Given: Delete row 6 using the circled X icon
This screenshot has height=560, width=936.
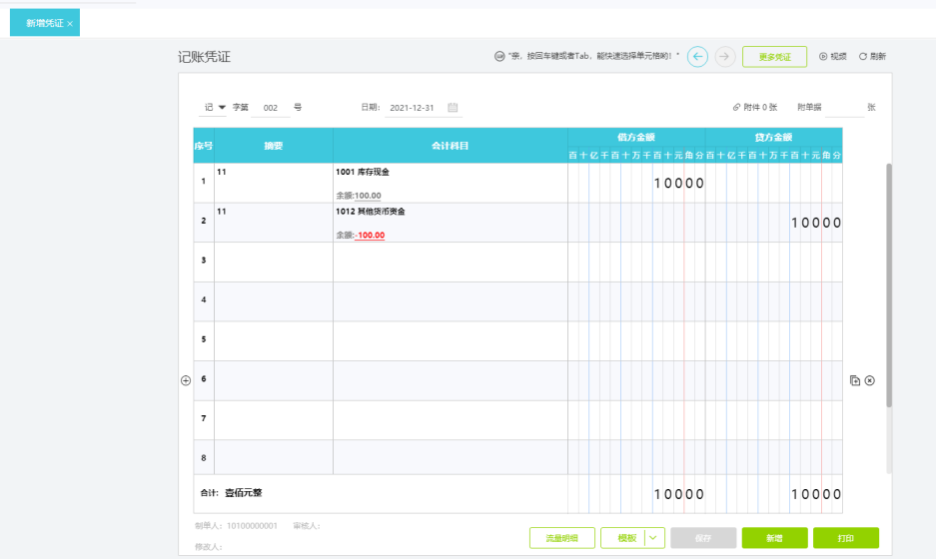Looking at the screenshot, I should pyautogui.click(x=869, y=380).
